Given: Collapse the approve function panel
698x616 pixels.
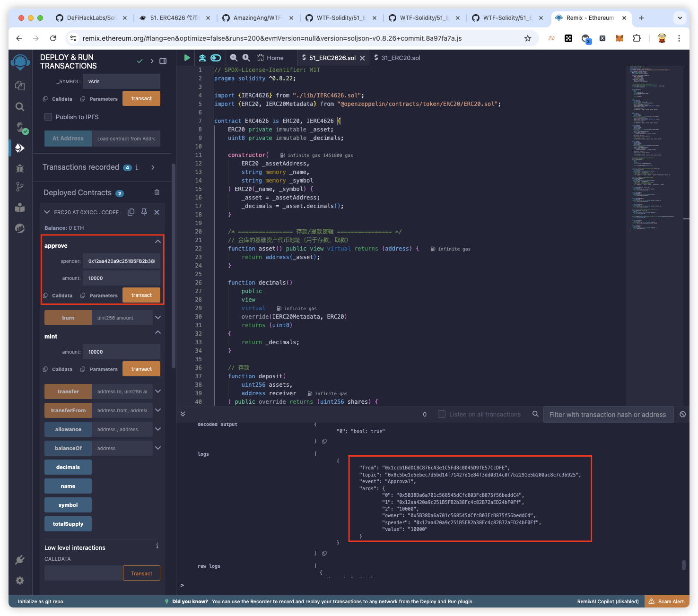Looking at the screenshot, I should tap(158, 242).
